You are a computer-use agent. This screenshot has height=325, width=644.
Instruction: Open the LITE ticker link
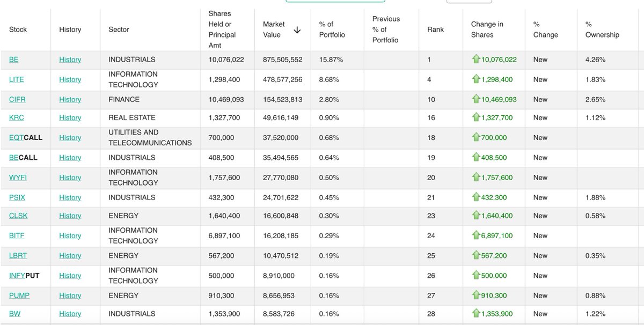tap(17, 79)
